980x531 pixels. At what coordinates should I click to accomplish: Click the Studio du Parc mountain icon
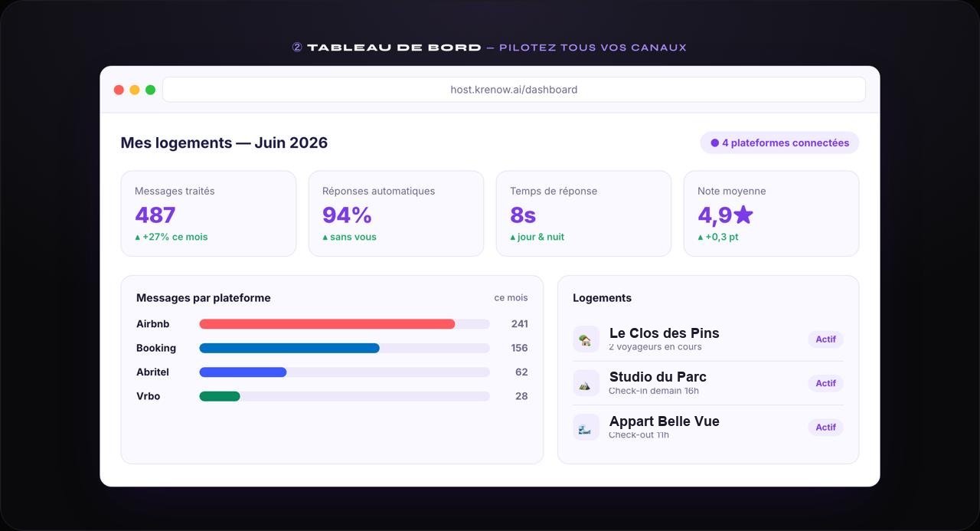586,383
